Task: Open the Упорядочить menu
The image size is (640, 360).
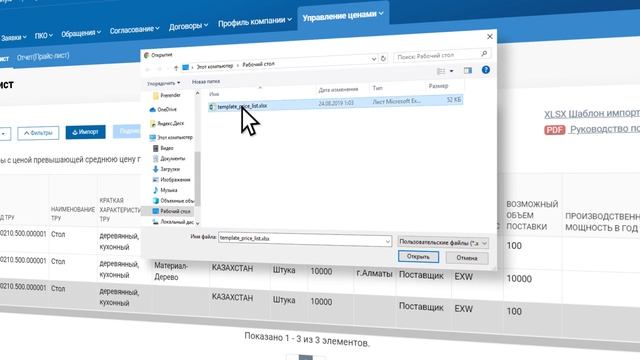Action: pos(163,83)
